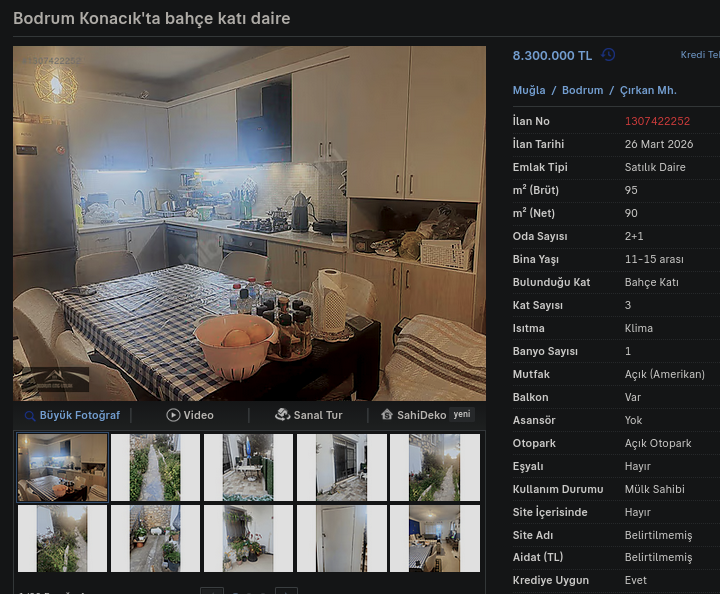Select the potted plants thumbnail
Viewport: 720px width, 594px height.
pos(248,538)
